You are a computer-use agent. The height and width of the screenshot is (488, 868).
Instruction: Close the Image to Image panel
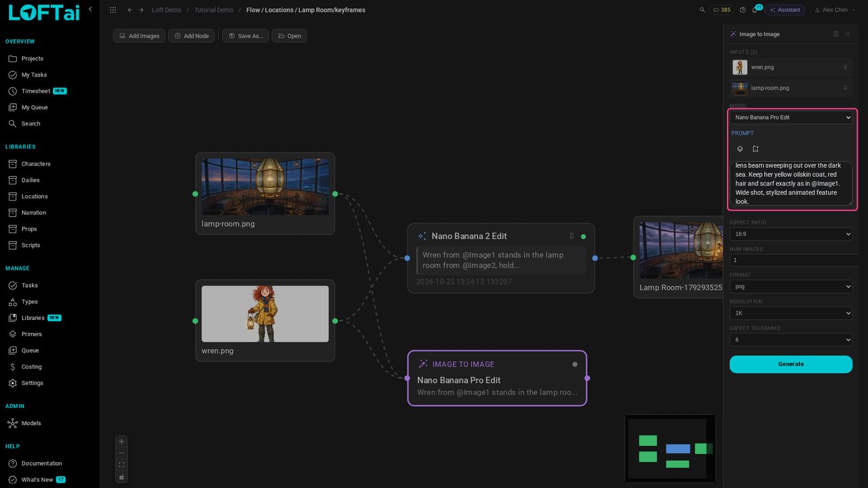click(847, 34)
